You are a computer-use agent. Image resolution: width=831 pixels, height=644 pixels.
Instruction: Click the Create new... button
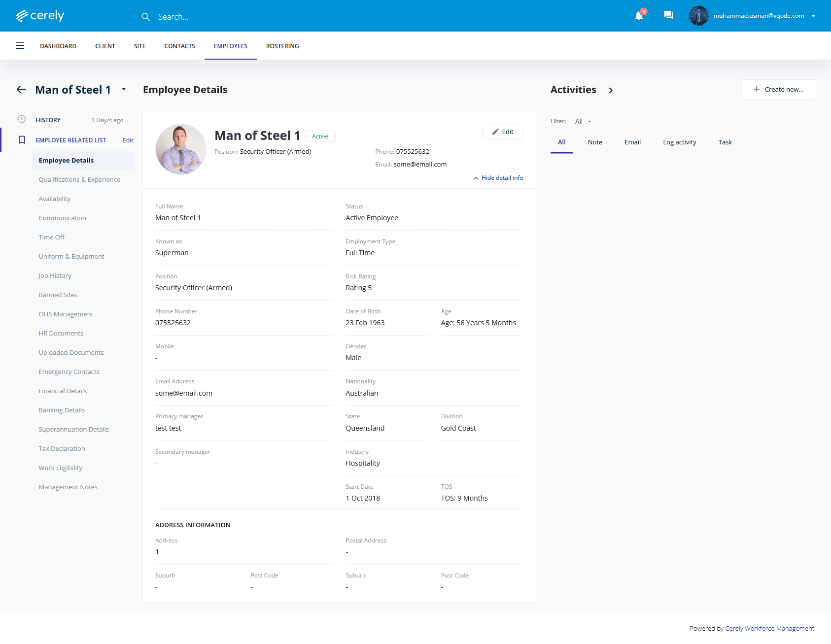point(778,89)
